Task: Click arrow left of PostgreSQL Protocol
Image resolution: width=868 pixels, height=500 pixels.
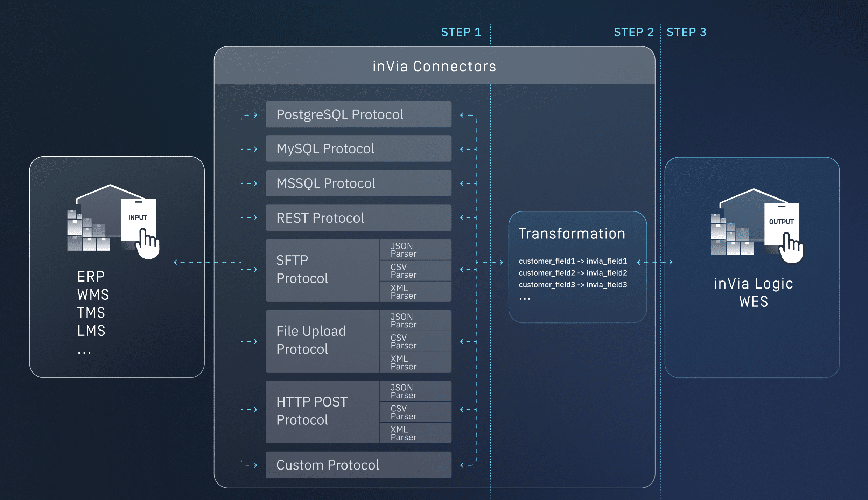Action: (x=255, y=115)
